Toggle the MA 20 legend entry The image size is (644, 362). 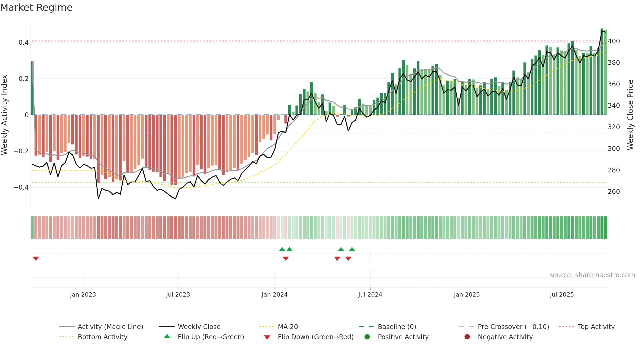pos(278,327)
